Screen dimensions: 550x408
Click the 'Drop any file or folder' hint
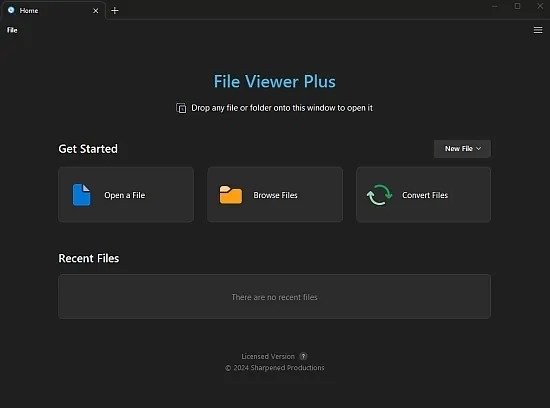282,108
